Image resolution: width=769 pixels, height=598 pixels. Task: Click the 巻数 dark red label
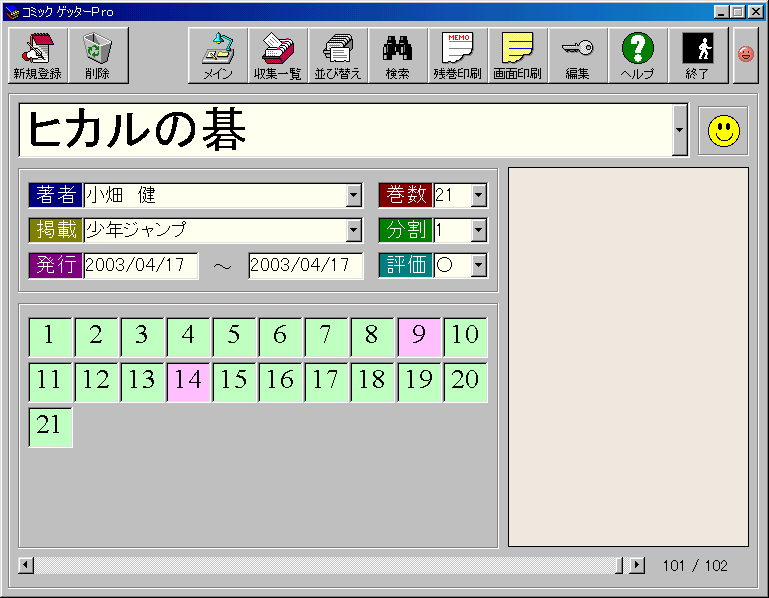[x=406, y=195]
